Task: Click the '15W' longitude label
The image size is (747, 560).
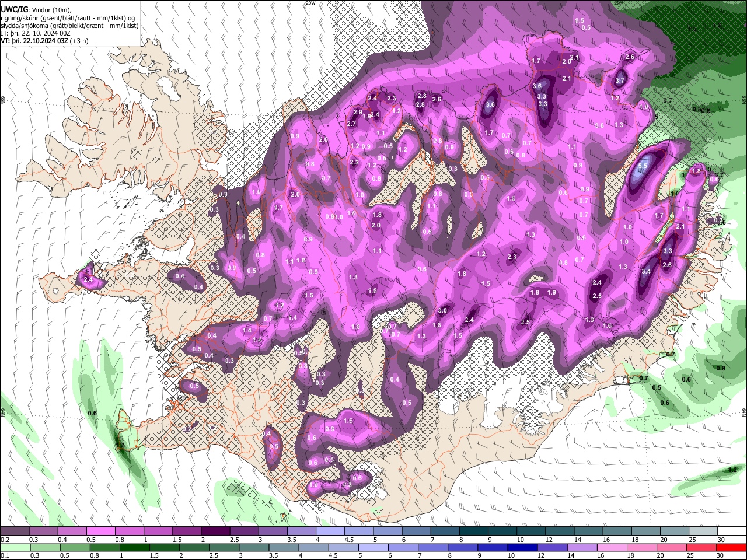Action: [x=618, y=3]
